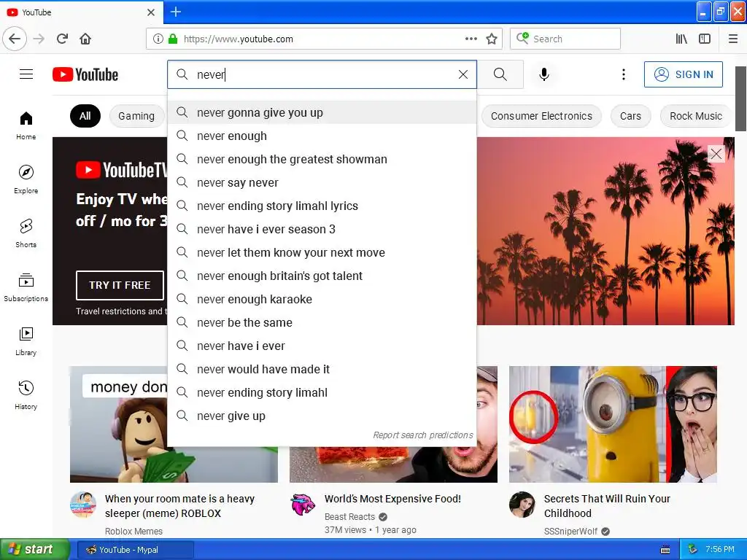Choose suggestion never say never

322,182
